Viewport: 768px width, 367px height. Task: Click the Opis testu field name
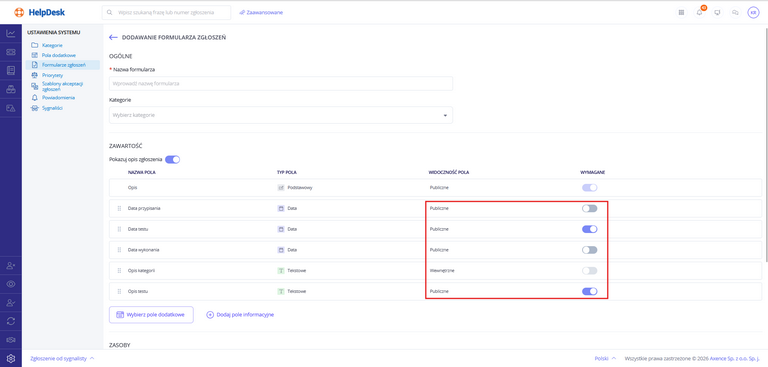pyautogui.click(x=138, y=291)
